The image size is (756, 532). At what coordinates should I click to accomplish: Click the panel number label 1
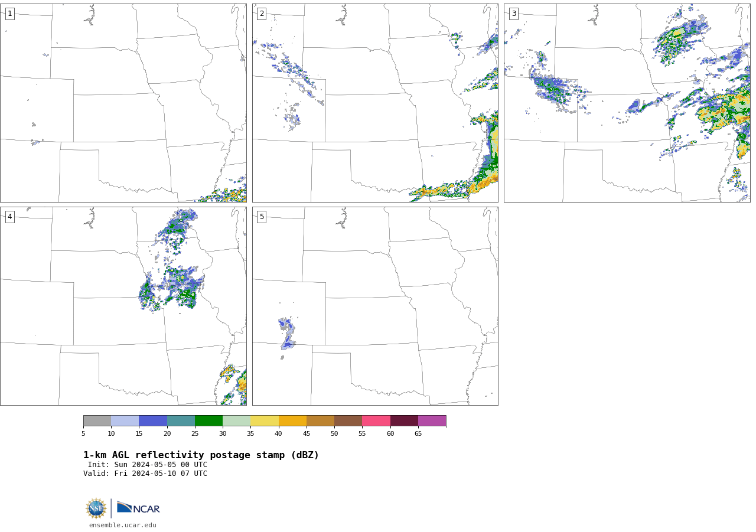[9, 14]
